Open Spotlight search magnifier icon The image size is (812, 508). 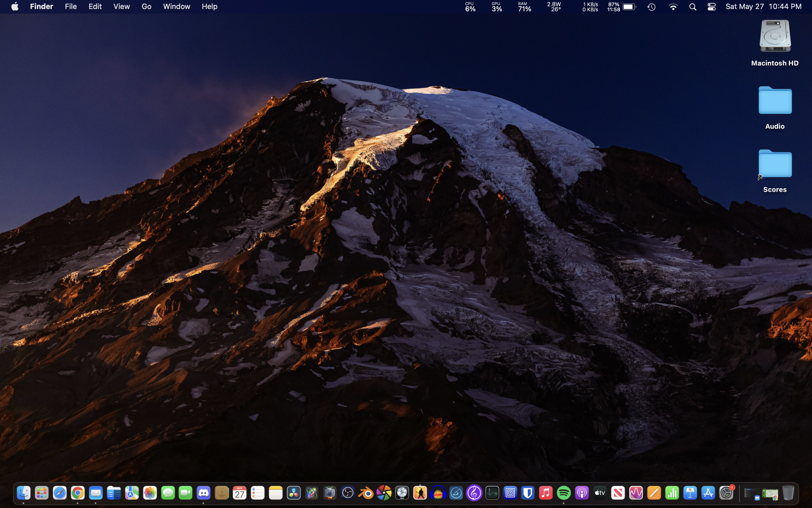[x=693, y=7]
